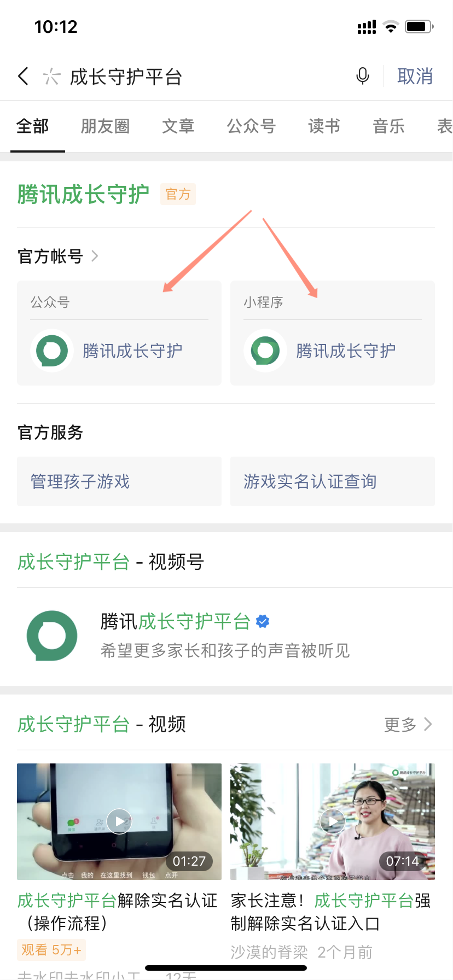The width and height of the screenshot is (453, 980).
Task: Switch to the 公众号 tab
Action: (251, 126)
